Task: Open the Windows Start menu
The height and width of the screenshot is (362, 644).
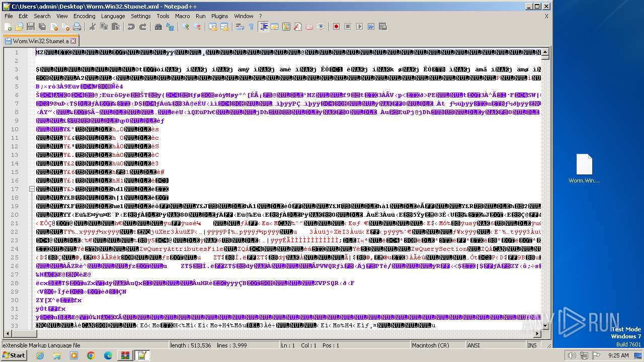Action: pos(14,355)
